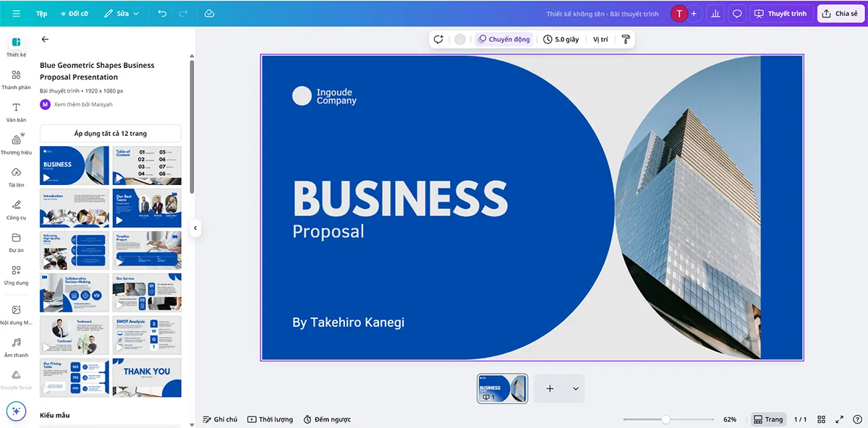This screenshot has width=868, height=428.
Task: Open the Nội dung M... media tab
Action: pos(16,314)
